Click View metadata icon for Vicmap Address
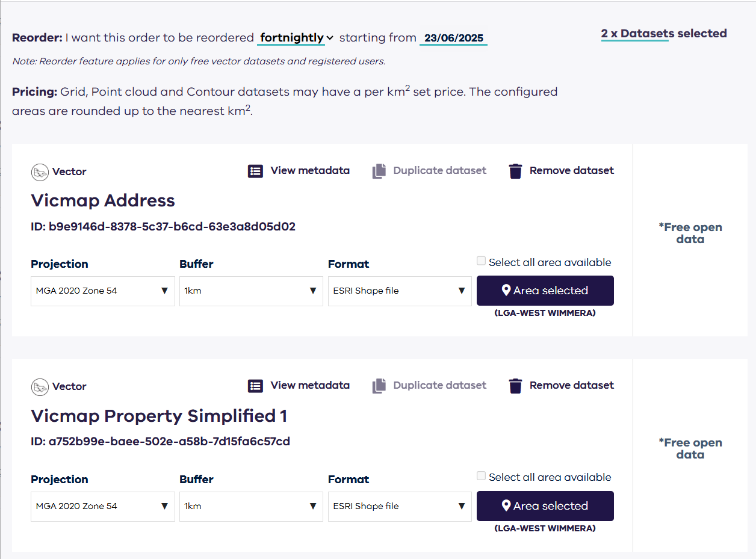 click(256, 171)
